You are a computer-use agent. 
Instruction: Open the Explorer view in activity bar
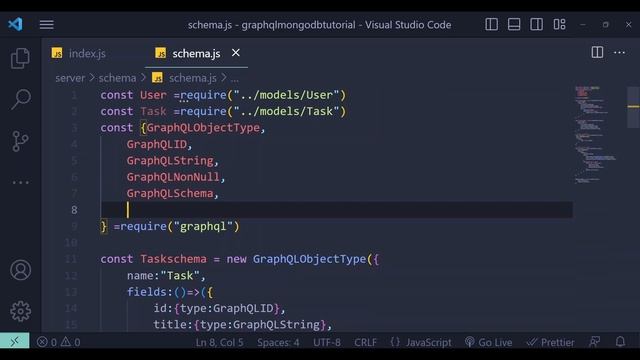[20, 58]
